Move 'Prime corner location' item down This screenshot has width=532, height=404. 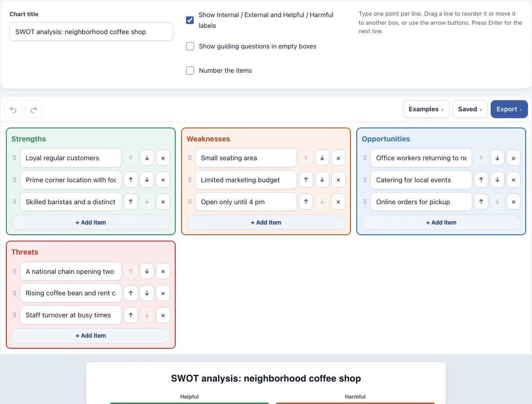click(x=147, y=180)
